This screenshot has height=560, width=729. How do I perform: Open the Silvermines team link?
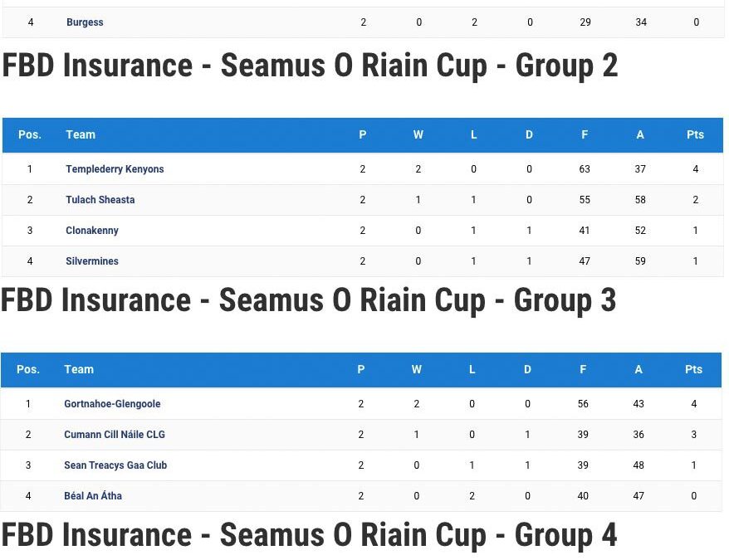tap(92, 261)
